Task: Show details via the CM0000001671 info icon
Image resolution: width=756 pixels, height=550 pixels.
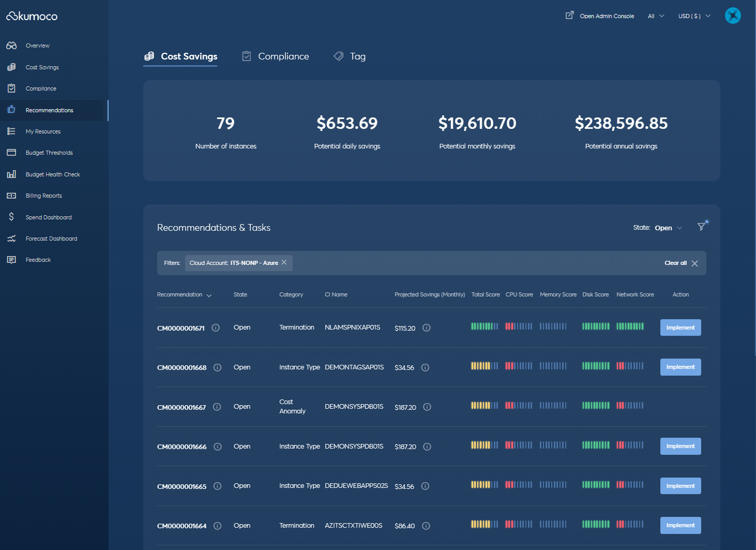Action: [x=216, y=328]
